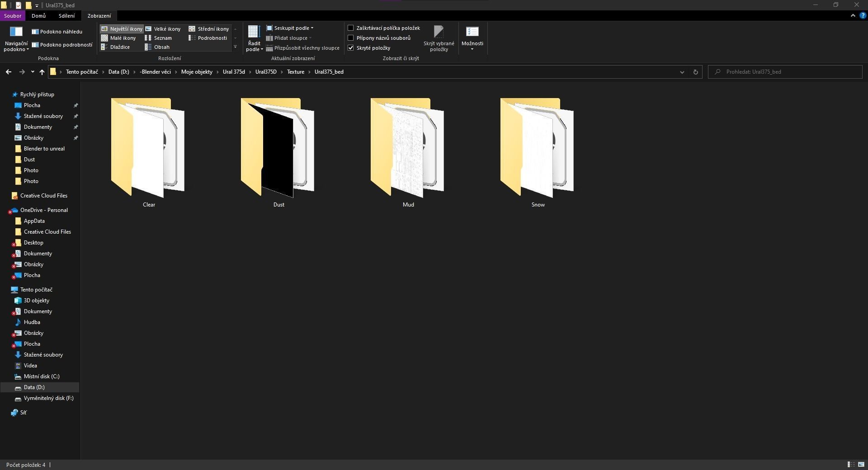This screenshot has width=868, height=470.
Task: Open Možnosti options button
Action: tap(472, 38)
